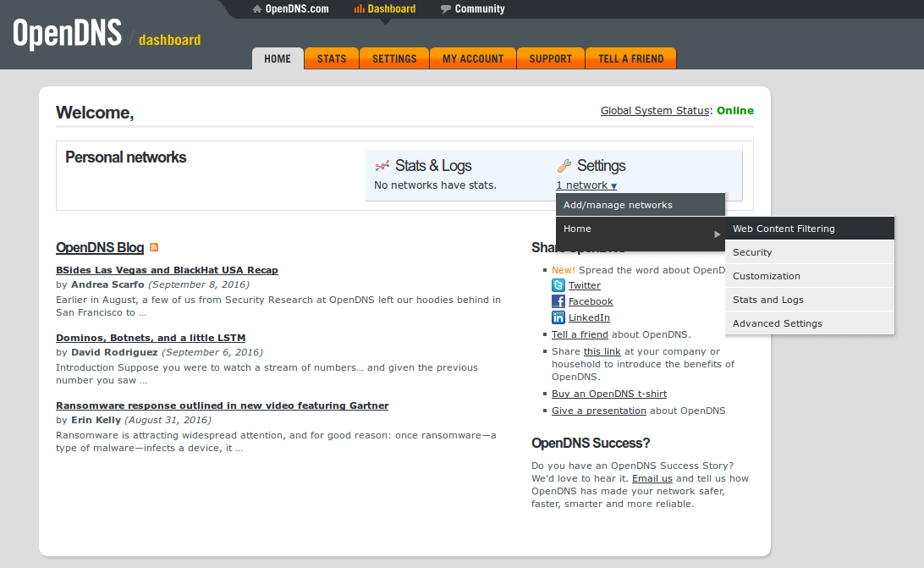The height and width of the screenshot is (568, 924).
Task: Click the author name Erin Kelly
Action: (96, 420)
